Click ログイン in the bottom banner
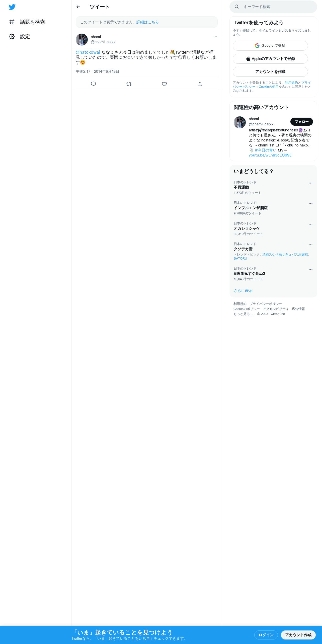Image resolution: width=322 pixels, height=644 pixels. click(x=266, y=635)
